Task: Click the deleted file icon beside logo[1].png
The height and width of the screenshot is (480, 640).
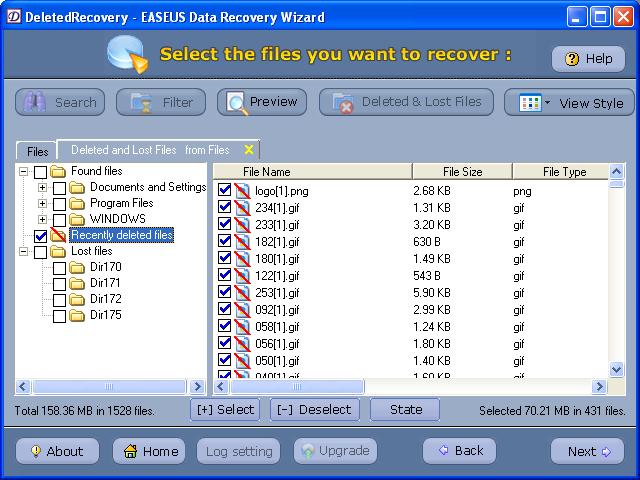Action: tap(242, 191)
